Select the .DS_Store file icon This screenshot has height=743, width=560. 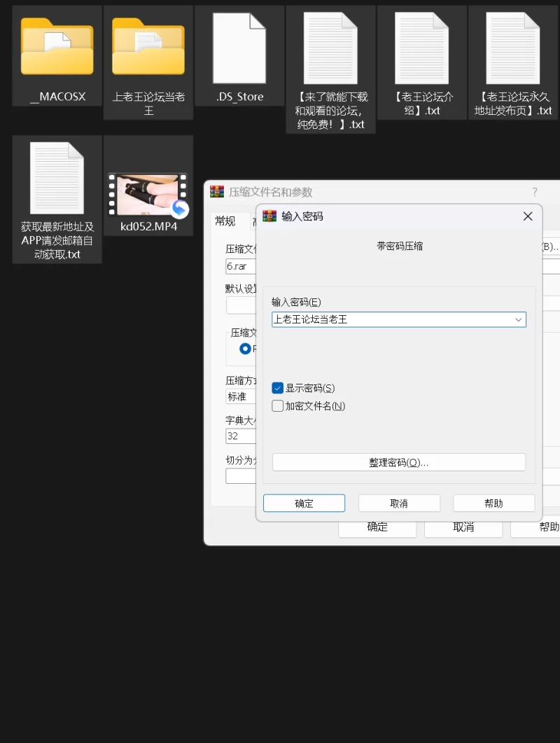tap(239, 48)
